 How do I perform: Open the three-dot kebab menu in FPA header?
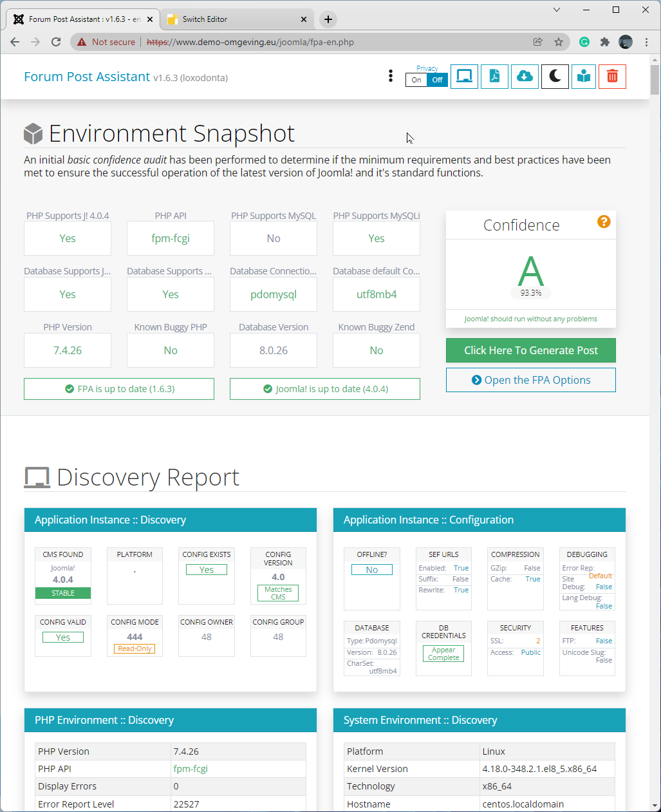(x=390, y=76)
